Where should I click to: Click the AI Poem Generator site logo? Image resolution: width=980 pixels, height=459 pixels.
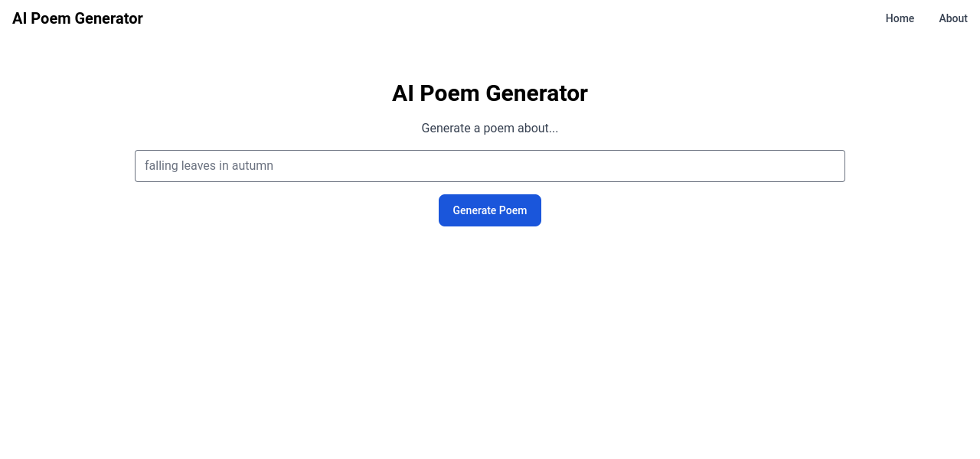tap(77, 18)
